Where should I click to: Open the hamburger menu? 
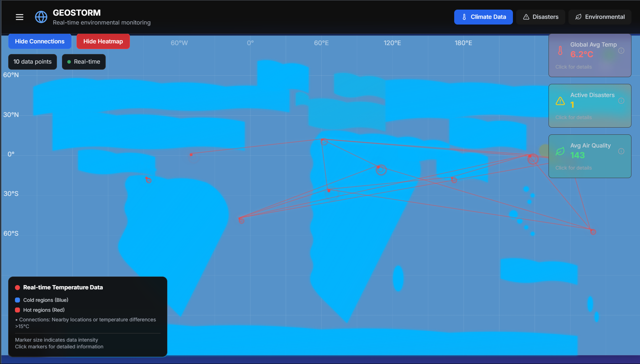pos(20,17)
